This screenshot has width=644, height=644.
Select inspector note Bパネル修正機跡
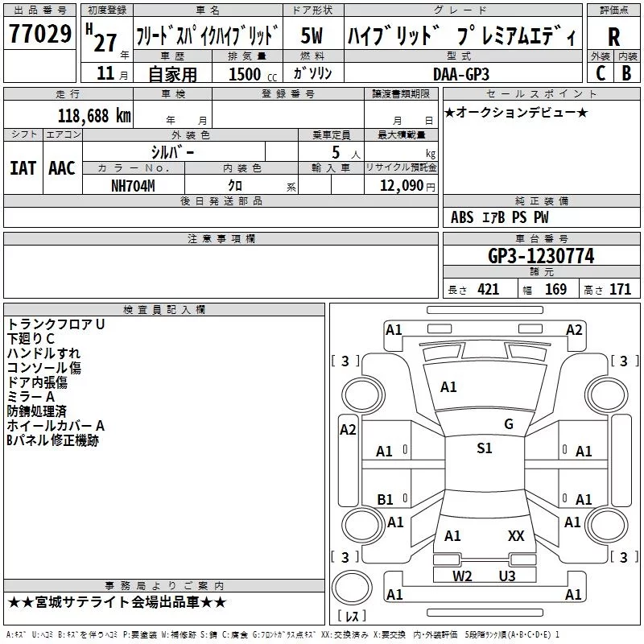click(52, 440)
